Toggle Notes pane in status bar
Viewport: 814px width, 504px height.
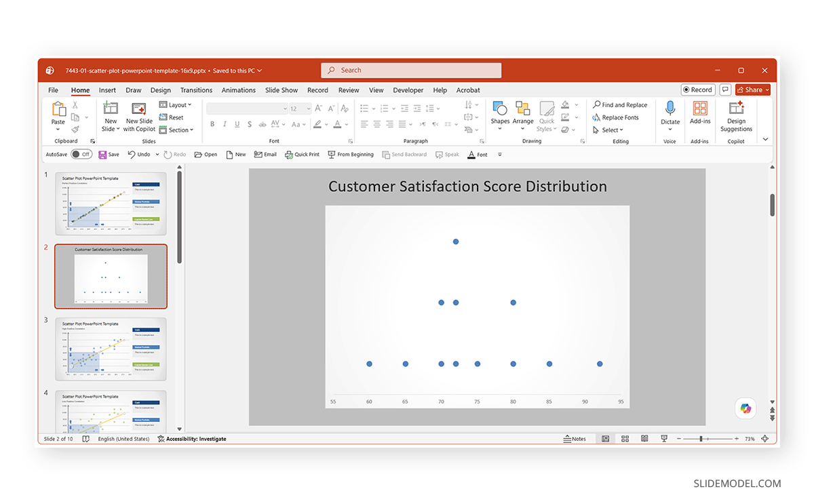point(575,439)
